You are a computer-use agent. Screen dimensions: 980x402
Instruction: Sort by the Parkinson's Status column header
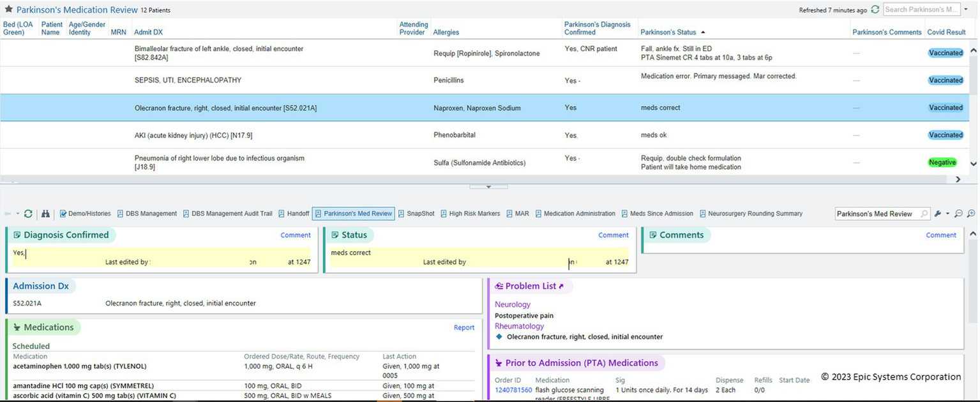669,32
